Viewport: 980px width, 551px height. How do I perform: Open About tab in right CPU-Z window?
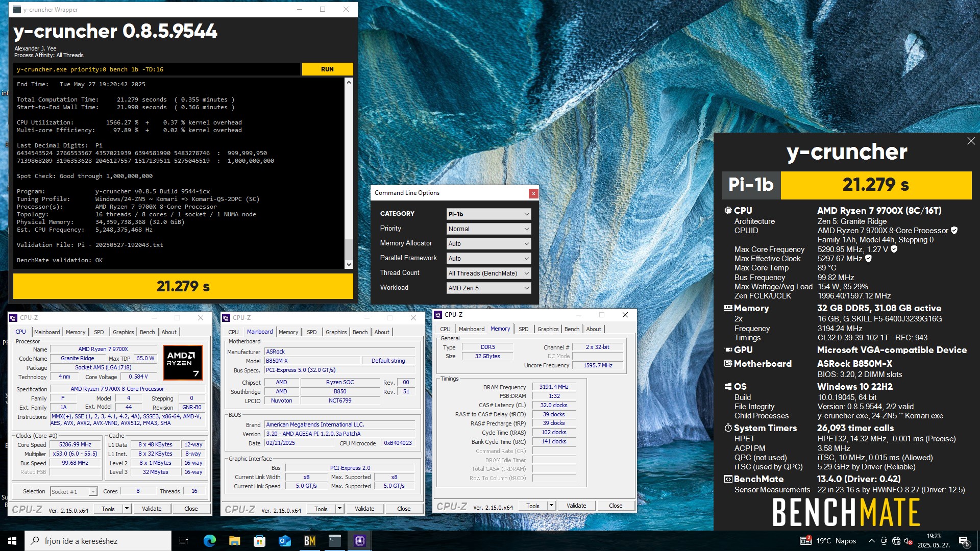pos(593,329)
